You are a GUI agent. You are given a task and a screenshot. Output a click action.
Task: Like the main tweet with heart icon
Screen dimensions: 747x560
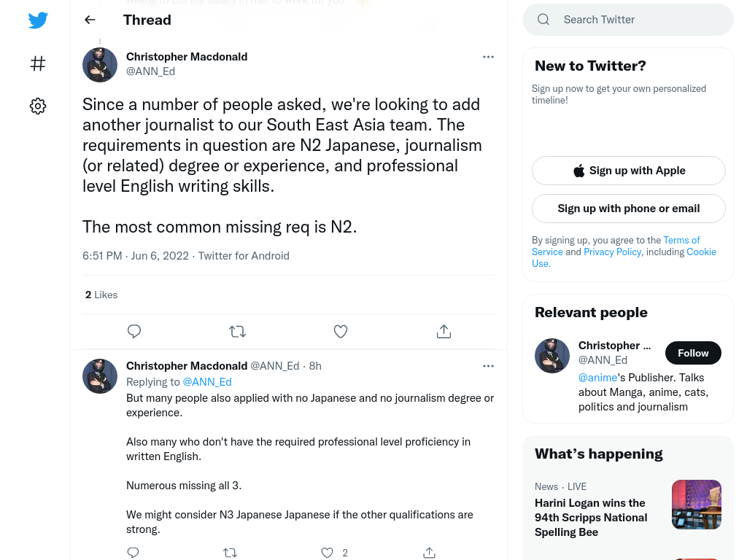point(341,332)
